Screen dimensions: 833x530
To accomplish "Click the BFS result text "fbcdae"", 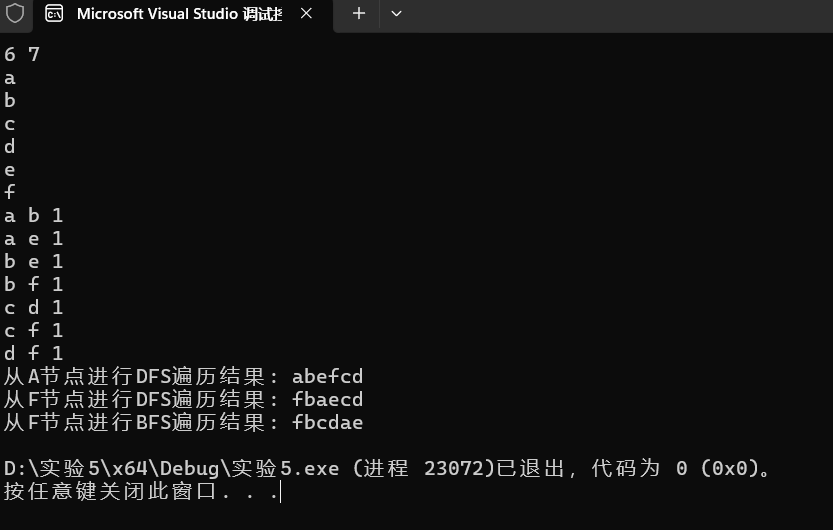I will (327, 422).
